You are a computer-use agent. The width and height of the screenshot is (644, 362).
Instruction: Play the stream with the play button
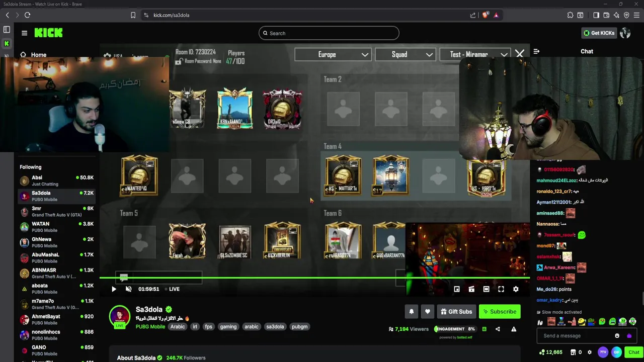tap(114, 289)
